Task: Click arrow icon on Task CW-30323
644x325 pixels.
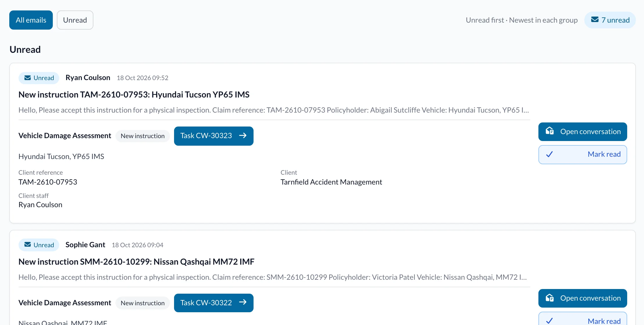Action: [243, 136]
